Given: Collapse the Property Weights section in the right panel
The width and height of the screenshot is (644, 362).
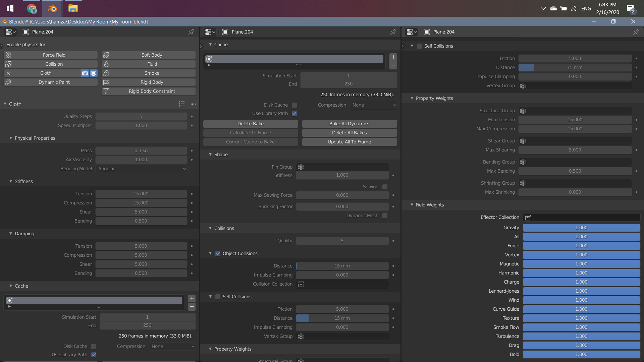Looking at the screenshot, I should [412, 98].
